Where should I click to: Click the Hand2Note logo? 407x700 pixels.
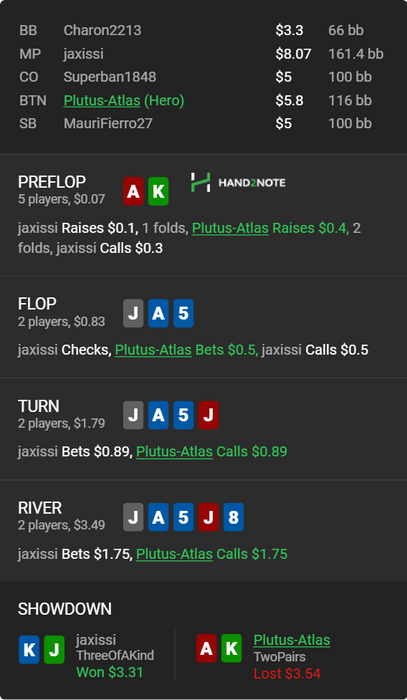coord(238,183)
